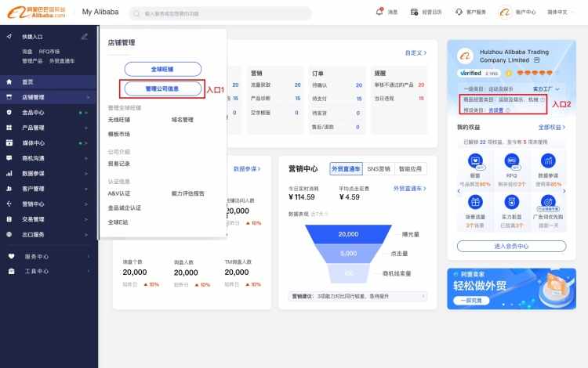588x368 pixels.
Task: Click the chat icon for 商机沟通
Action: [9, 158]
